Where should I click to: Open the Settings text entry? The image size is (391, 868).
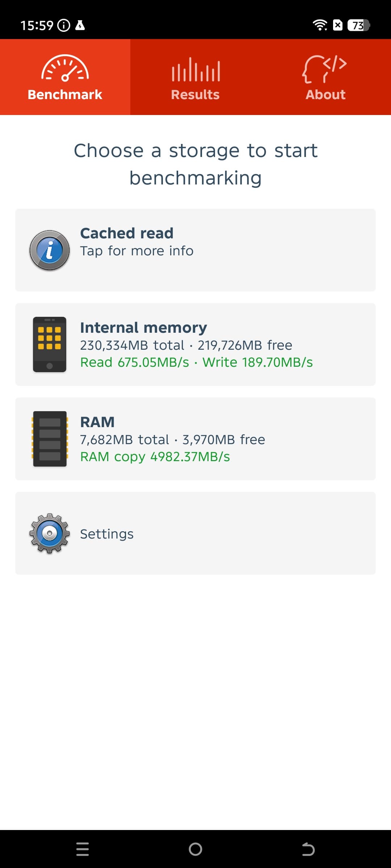[107, 534]
